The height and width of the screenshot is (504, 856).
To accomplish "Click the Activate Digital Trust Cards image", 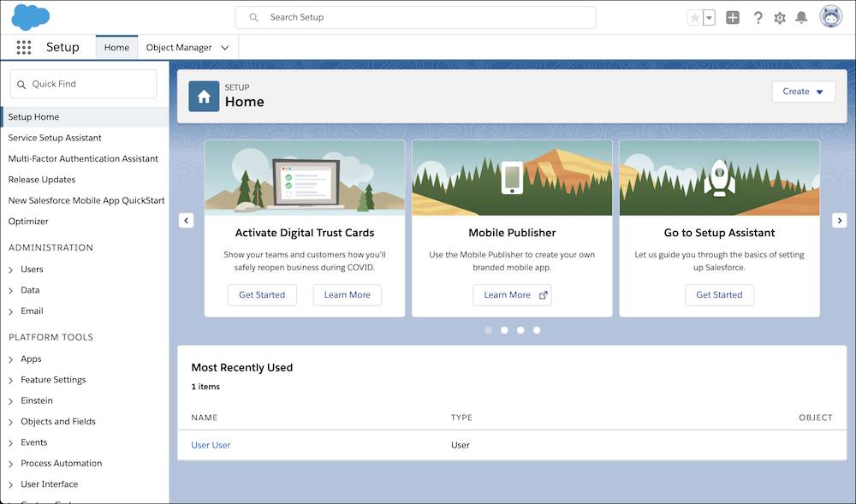I will (305, 178).
